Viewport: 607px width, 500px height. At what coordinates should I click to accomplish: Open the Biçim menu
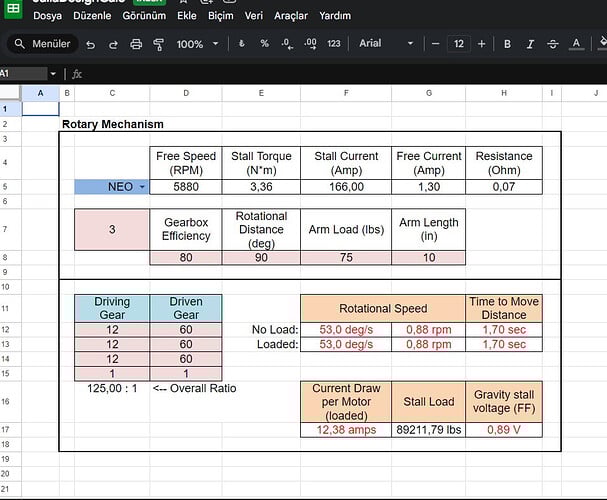[x=221, y=16]
